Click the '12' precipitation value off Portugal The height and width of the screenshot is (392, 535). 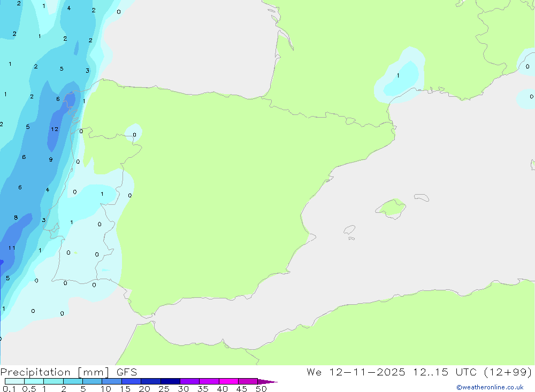pos(55,129)
